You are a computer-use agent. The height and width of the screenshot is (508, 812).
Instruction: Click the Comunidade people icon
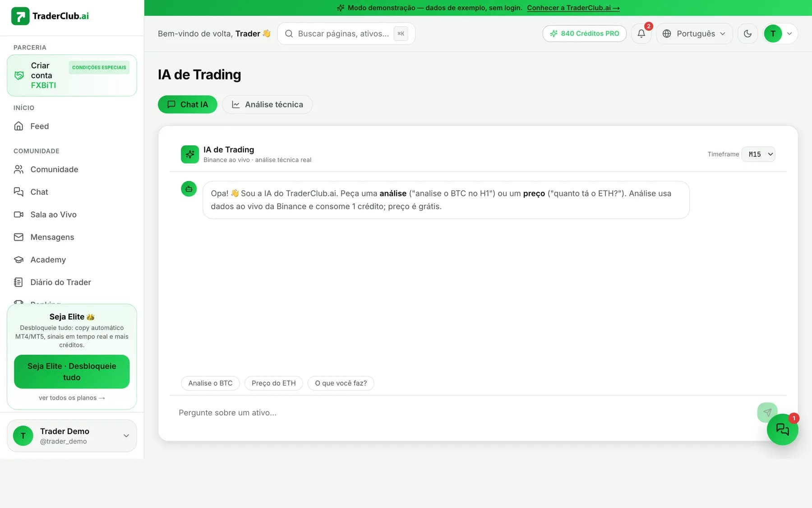pyautogui.click(x=18, y=169)
